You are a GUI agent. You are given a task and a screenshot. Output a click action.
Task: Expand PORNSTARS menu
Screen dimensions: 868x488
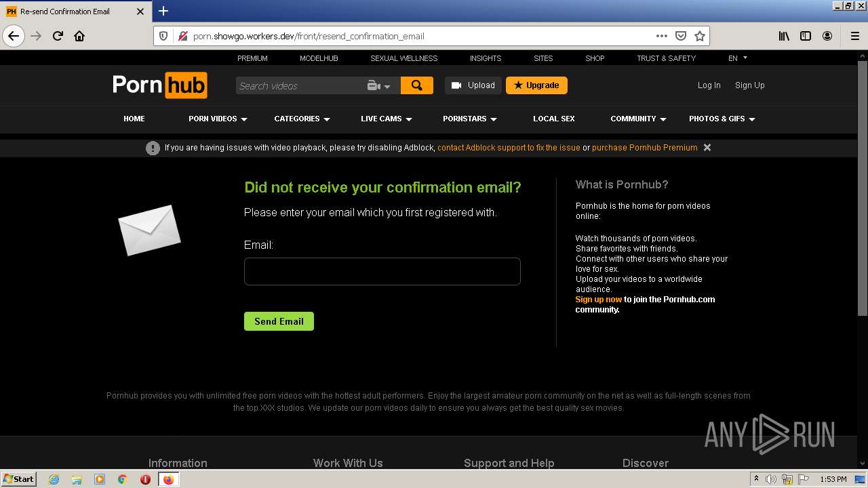tap(470, 119)
